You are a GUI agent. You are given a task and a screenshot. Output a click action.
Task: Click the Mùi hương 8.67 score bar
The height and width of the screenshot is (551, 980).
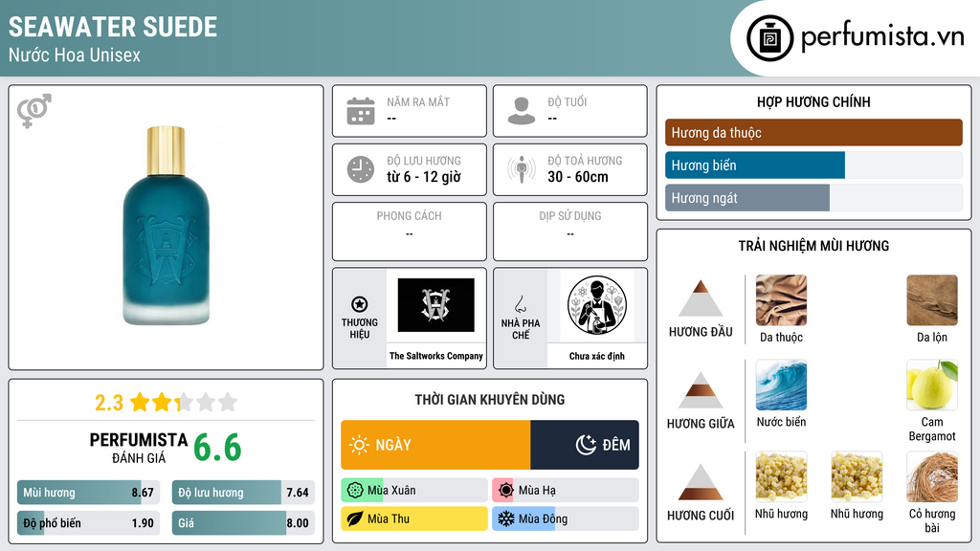click(89, 493)
